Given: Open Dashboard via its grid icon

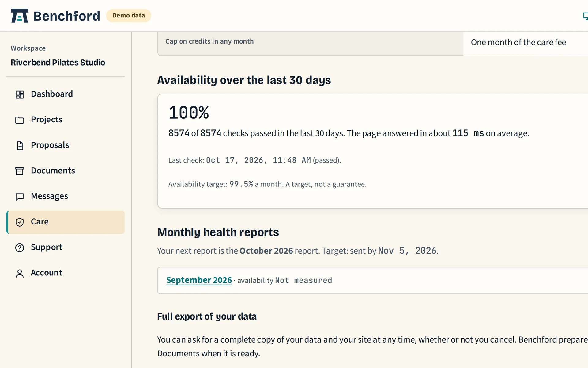Looking at the screenshot, I should [x=20, y=94].
